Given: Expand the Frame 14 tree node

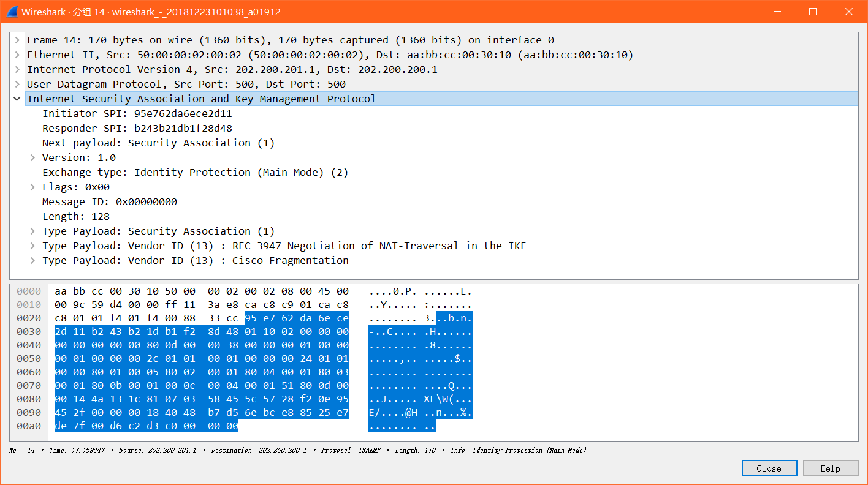Looking at the screenshot, I should [x=18, y=40].
